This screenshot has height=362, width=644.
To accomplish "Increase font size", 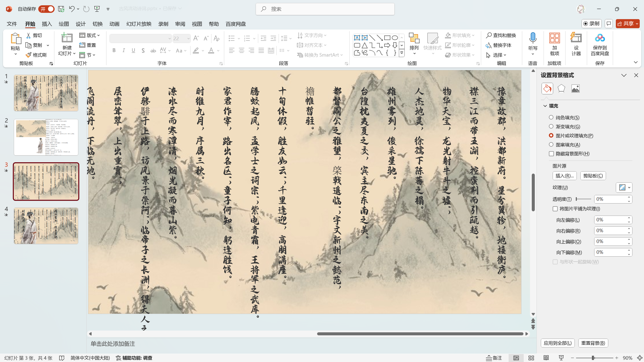I will (x=196, y=38).
